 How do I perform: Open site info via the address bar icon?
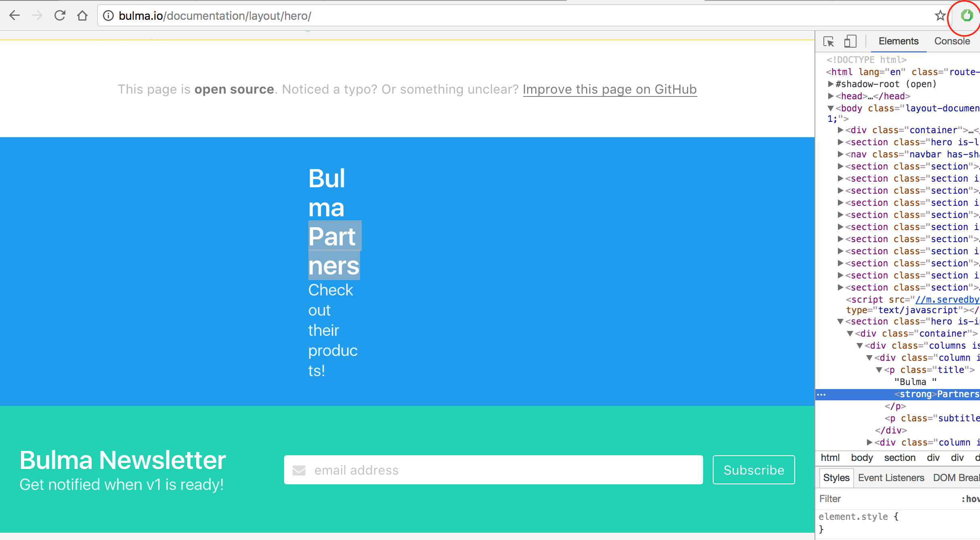tap(107, 16)
